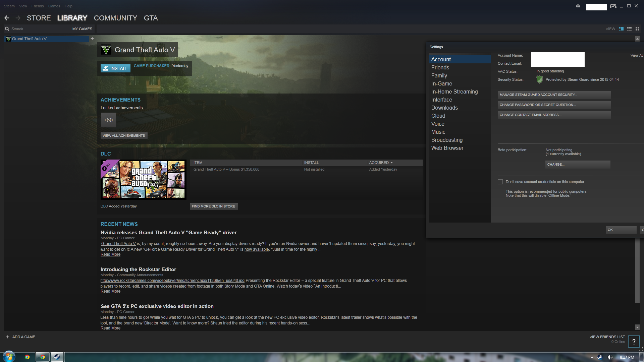Viewport: 644px width, 362px height.
Task: Open Big Picture controller icon
Action: tap(613, 6)
